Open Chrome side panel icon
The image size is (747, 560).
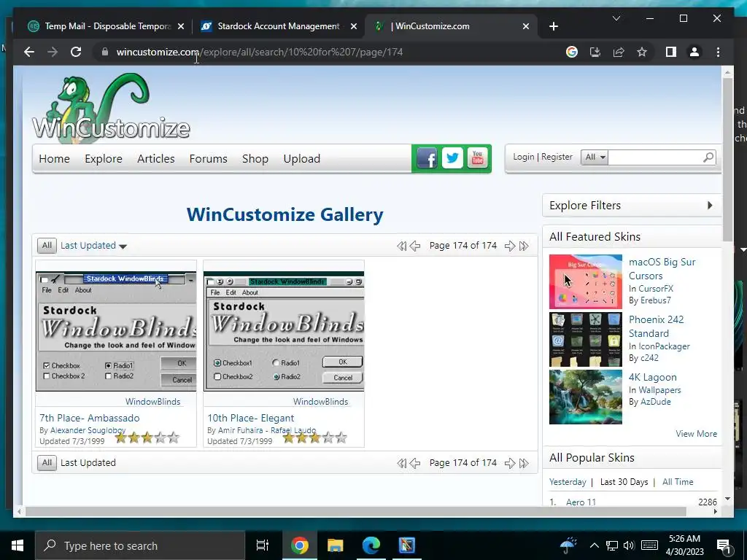coord(671,52)
